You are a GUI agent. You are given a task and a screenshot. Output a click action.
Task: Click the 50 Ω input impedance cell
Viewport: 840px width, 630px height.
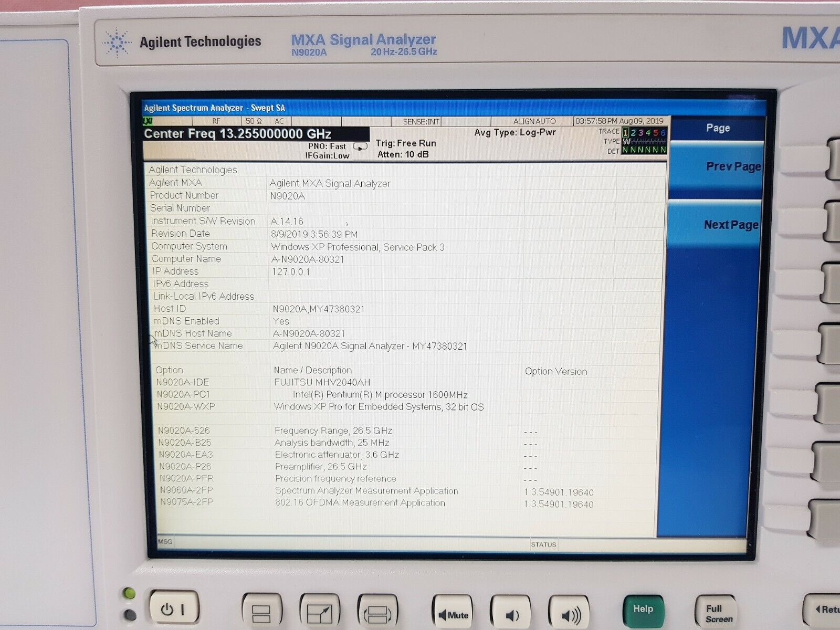[x=254, y=121]
